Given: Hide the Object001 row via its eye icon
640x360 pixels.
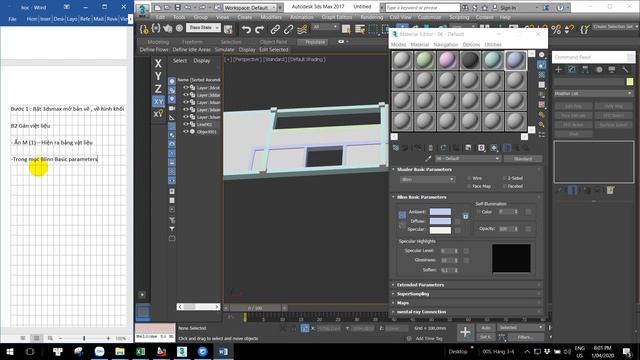Looking at the screenshot, I should tap(186, 131).
